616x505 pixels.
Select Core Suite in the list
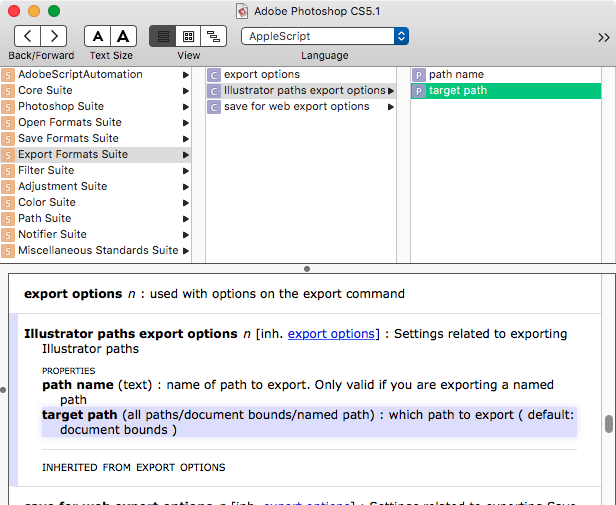pyautogui.click(x=95, y=90)
